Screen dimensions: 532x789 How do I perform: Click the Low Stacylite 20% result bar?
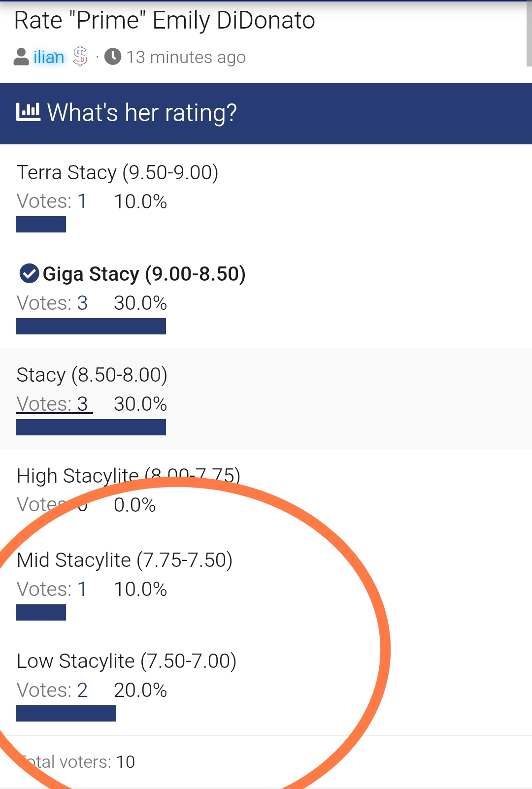click(66, 713)
